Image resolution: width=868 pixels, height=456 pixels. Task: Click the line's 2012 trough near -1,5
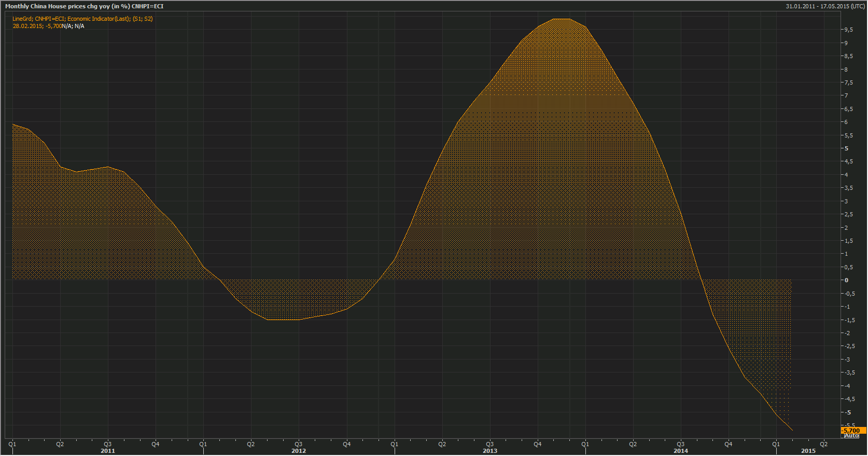click(283, 320)
